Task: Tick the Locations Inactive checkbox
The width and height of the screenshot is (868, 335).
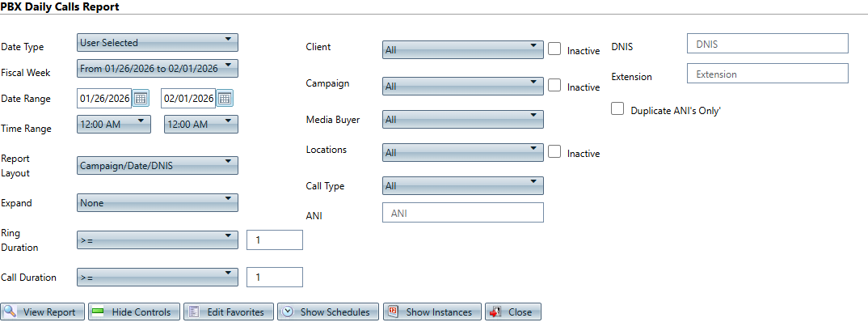Action: tap(554, 151)
